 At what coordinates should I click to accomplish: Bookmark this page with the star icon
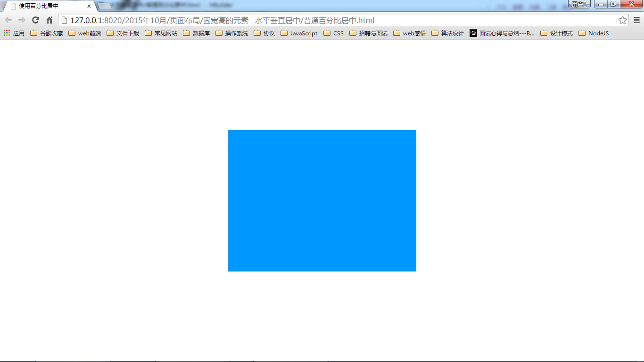tap(622, 20)
